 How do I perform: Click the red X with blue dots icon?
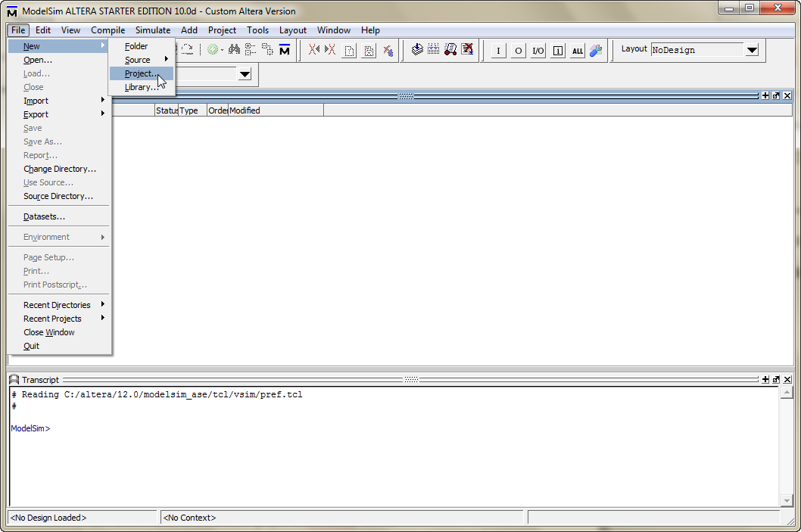point(388,51)
